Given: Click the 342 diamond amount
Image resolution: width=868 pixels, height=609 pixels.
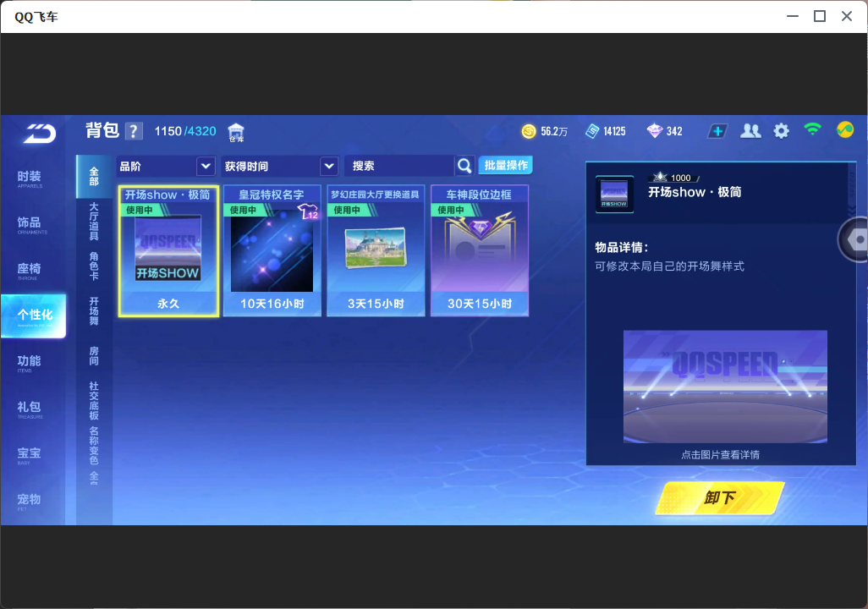Looking at the screenshot, I should pyautogui.click(x=674, y=132).
